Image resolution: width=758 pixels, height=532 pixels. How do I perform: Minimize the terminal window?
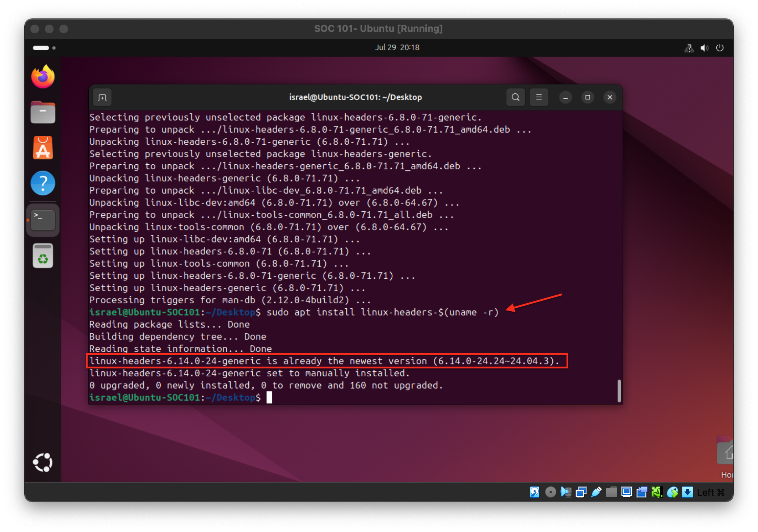coord(565,97)
